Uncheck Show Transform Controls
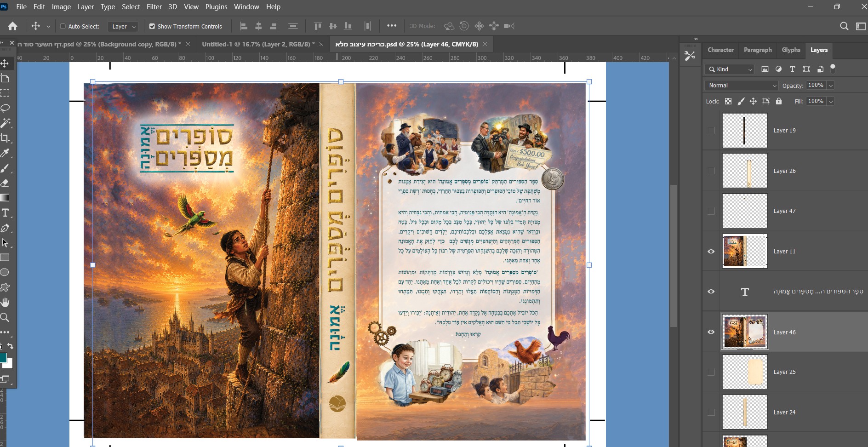The height and width of the screenshot is (447, 868). point(152,26)
